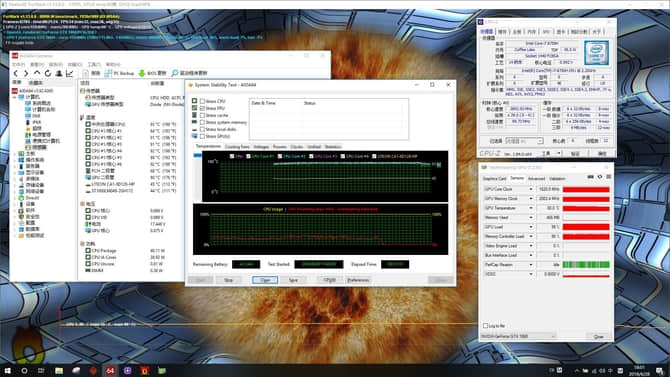This screenshot has width=670, height=377.
Task: Toggle the Stress FPU checkbox
Action: (x=202, y=108)
